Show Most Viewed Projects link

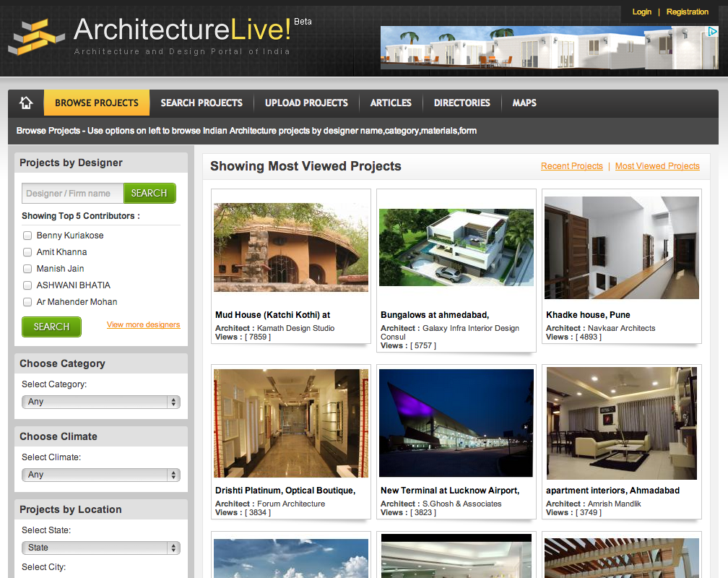pyautogui.click(x=657, y=166)
